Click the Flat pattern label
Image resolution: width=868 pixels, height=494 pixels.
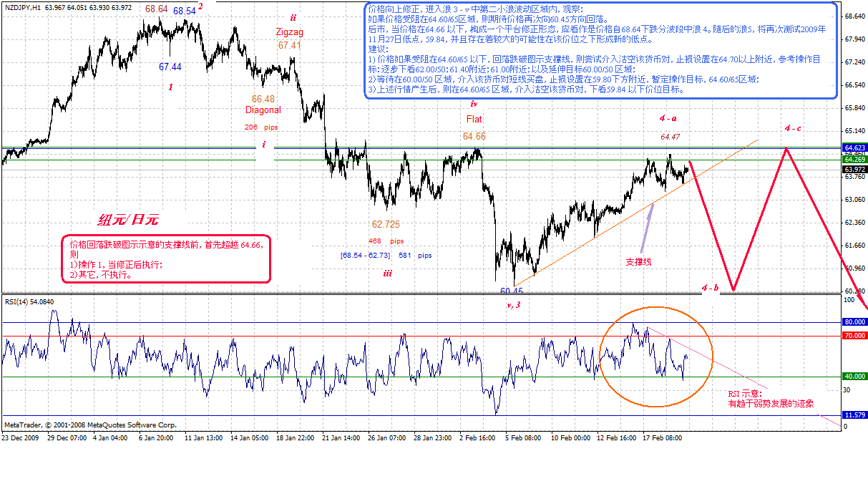pyautogui.click(x=474, y=119)
